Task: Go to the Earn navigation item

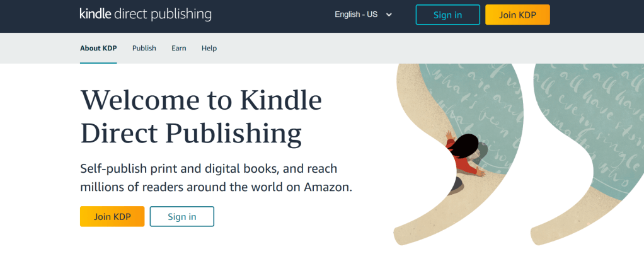Action: tap(179, 48)
